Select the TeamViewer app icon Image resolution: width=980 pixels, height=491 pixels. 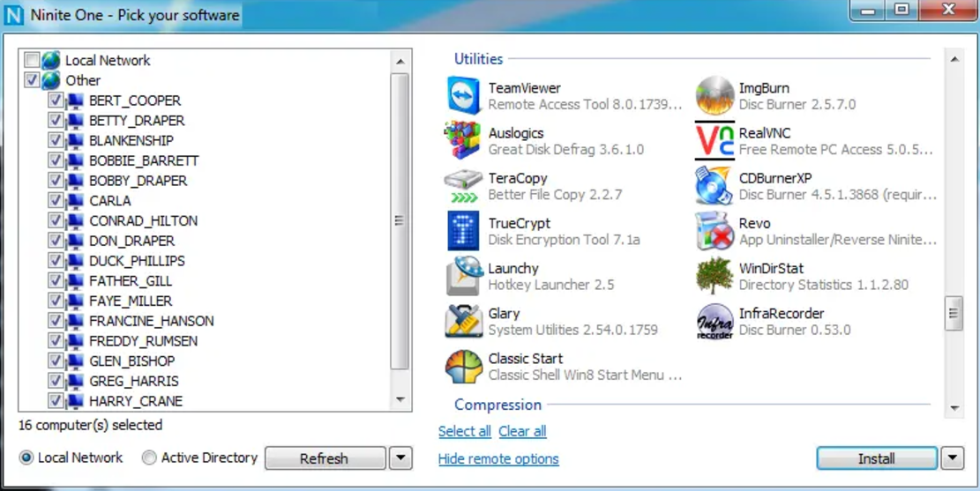464,95
